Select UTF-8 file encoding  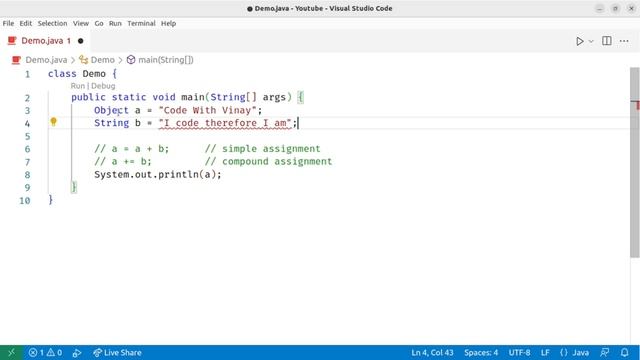point(519,353)
